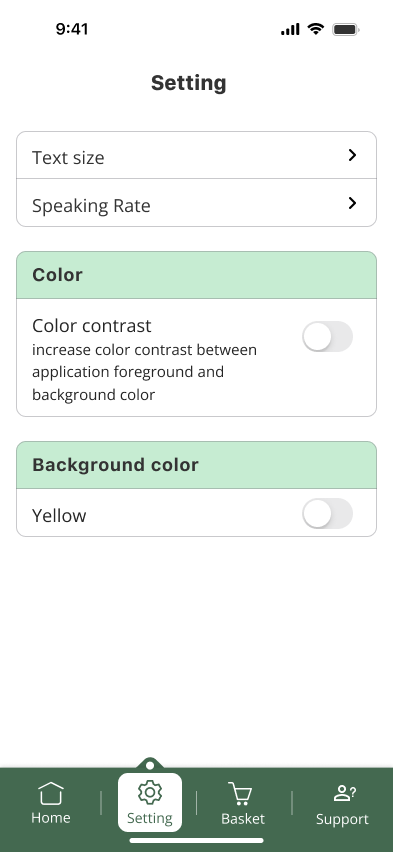Switch to the Home tab label
Screen dimensions: 393x852
[x=51, y=818]
